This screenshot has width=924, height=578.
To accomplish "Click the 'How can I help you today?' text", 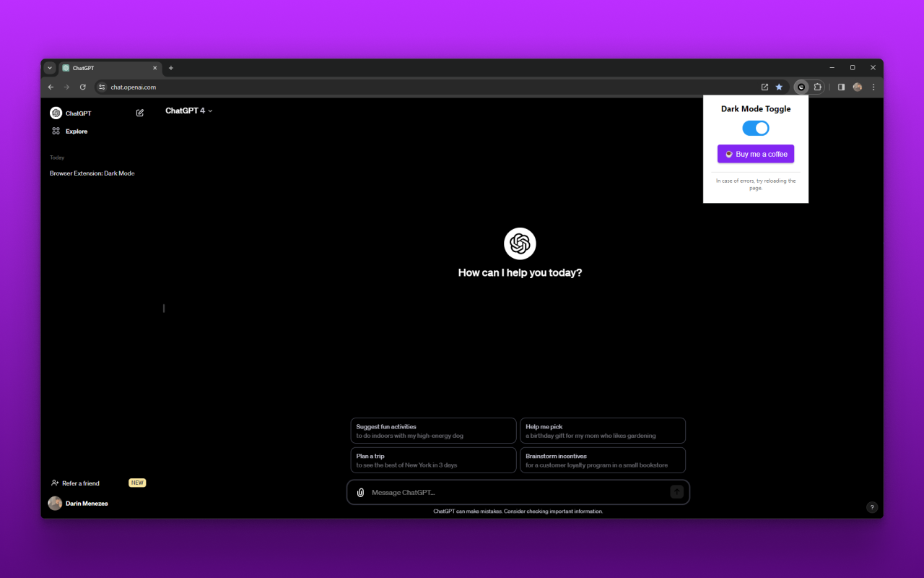I will [x=520, y=273].
